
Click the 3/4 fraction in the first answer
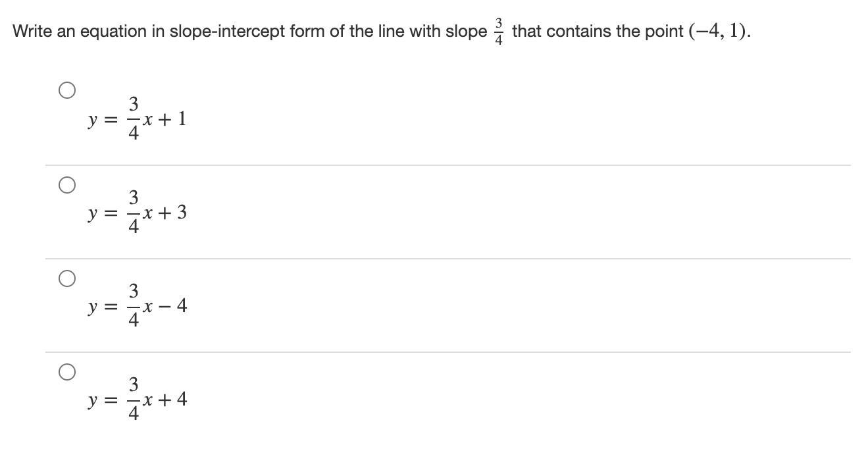coord(133,119)
